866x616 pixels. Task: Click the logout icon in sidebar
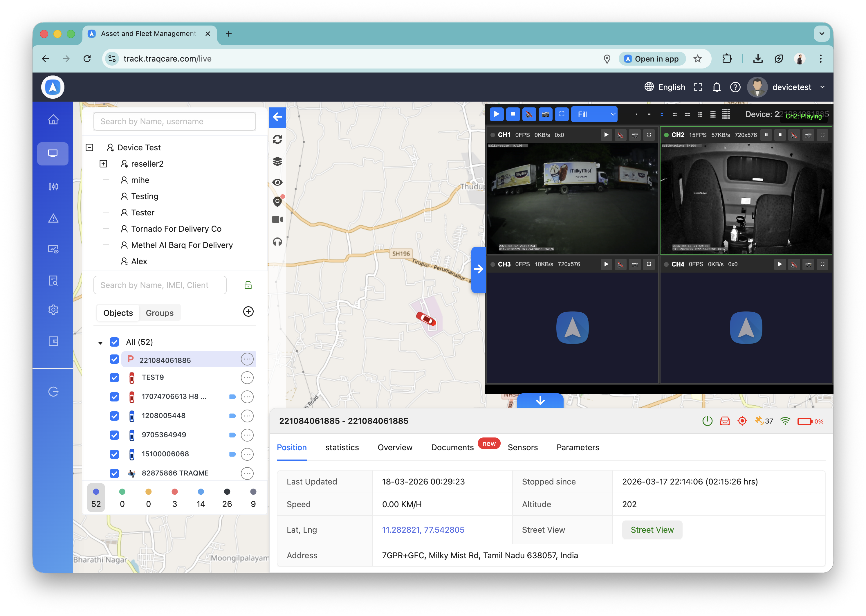[x=53, y=391]
